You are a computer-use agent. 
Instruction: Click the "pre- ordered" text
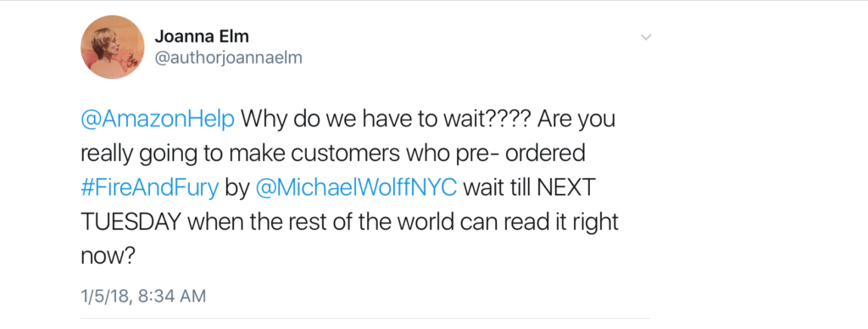(x=520, y=154)
